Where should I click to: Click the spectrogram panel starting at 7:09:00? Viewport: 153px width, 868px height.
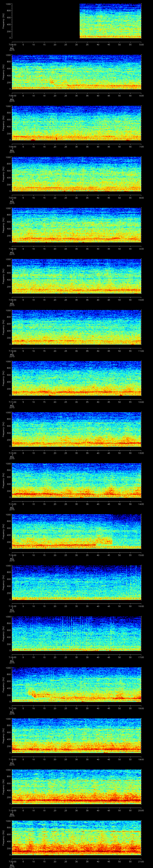[x=77, y=276]
